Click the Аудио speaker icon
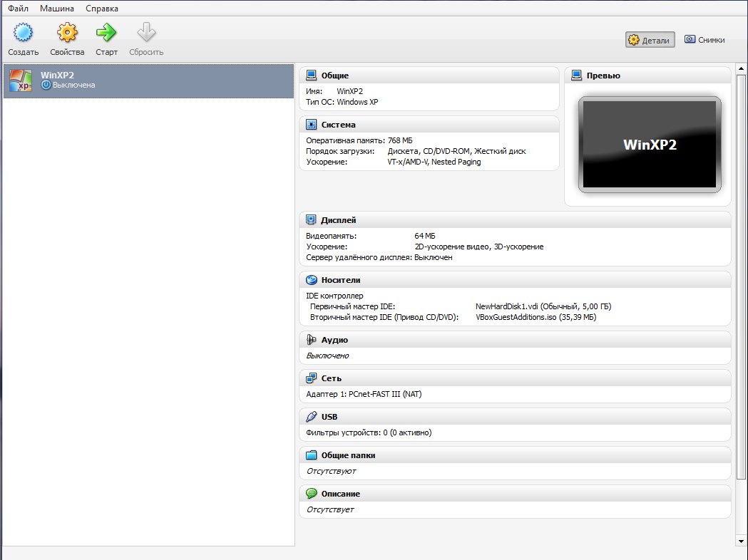This screenshot has height=560, width=748. point(311,340)
